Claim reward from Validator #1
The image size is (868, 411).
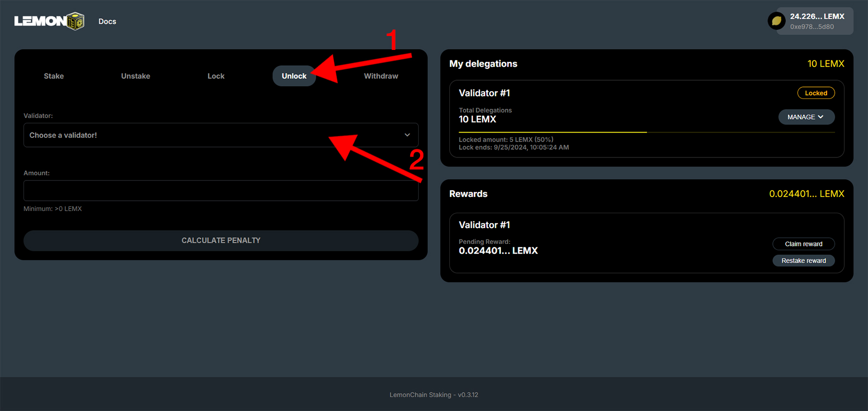point(803,244)
